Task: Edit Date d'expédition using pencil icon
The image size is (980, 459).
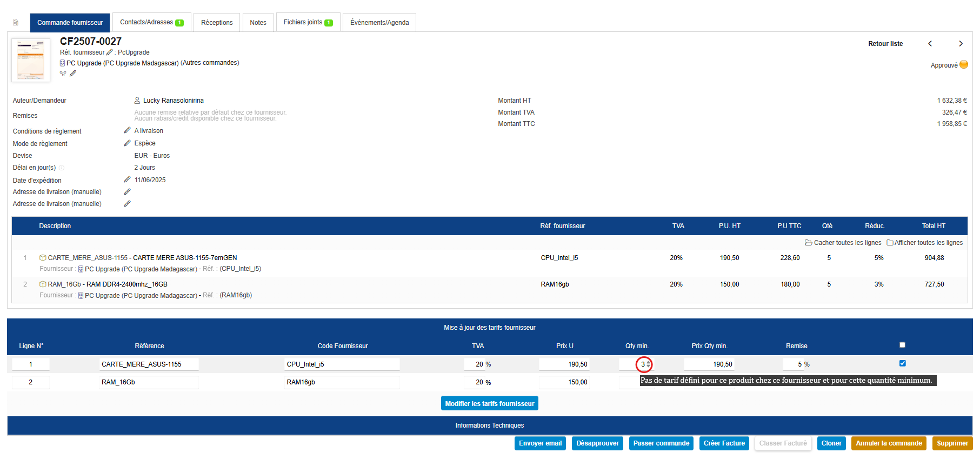Action: [x=127, y=179]
